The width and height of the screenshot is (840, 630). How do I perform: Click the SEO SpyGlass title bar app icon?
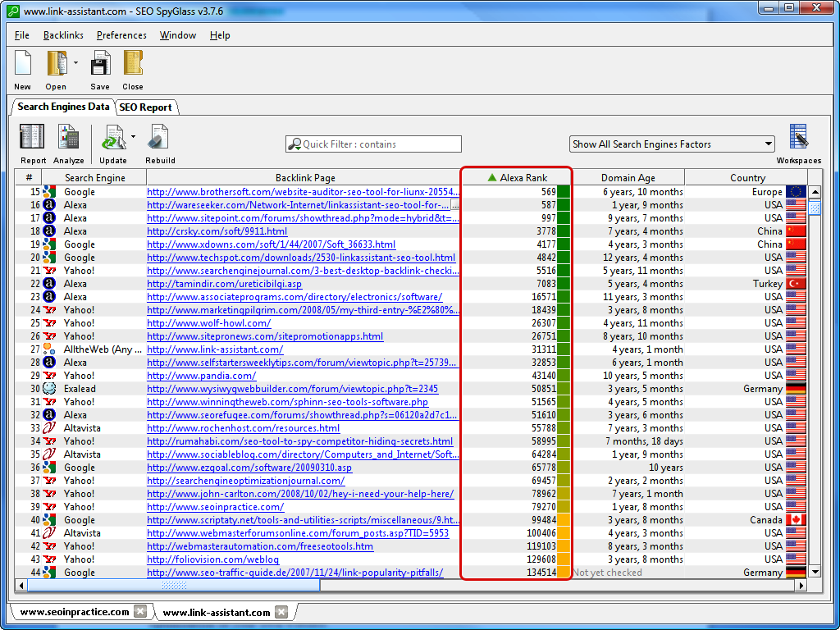tap(14, 10)
